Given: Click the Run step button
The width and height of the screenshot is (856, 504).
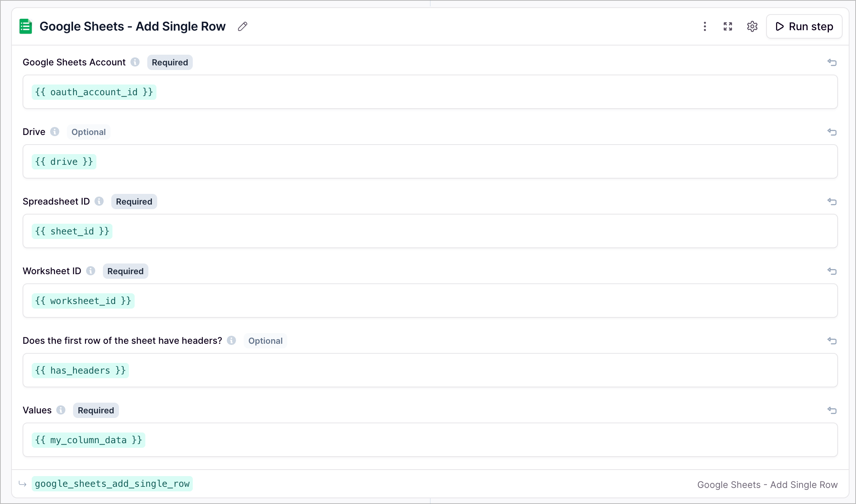Looking at the screenshot, I should (x=804, y=26).
